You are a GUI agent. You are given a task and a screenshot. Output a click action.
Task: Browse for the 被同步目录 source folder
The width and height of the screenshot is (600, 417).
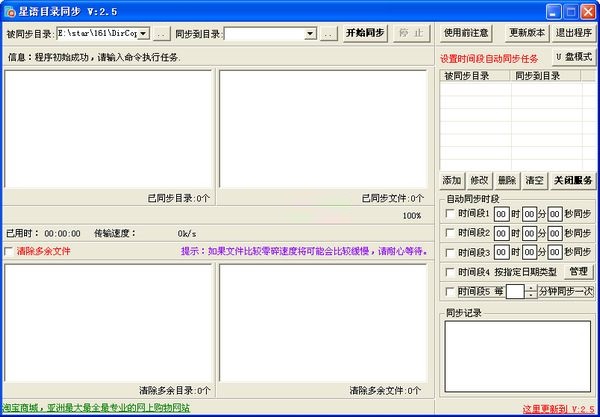[162, 34]
